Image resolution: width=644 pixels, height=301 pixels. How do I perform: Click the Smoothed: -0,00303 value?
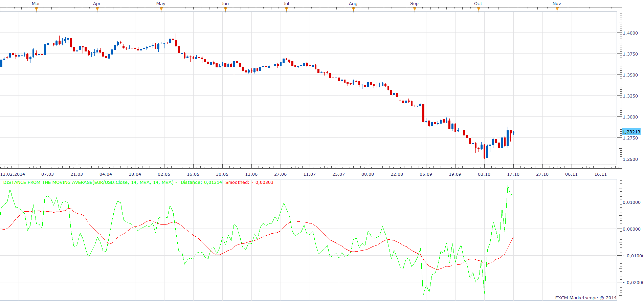pyautogui.click(x=249, y=182)
